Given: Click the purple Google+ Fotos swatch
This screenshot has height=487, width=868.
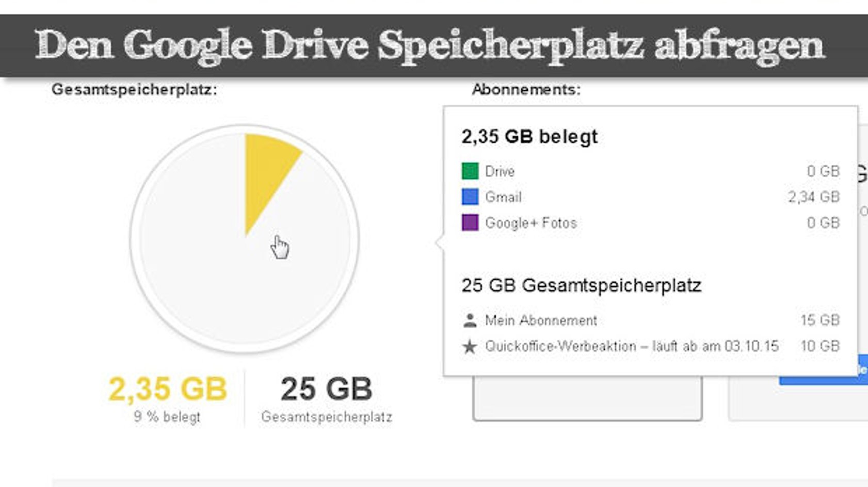Looking at the screenshot, I should [x=470, y=222].
